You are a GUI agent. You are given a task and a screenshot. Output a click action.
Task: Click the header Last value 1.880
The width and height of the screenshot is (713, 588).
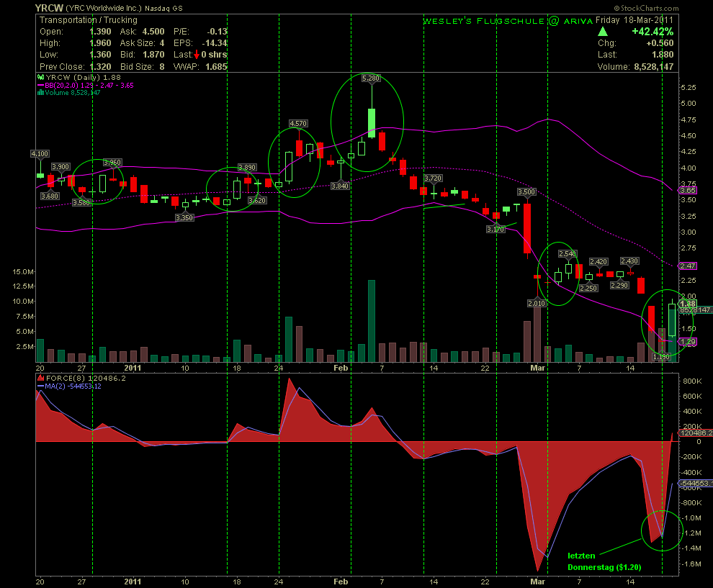[663, 55]
